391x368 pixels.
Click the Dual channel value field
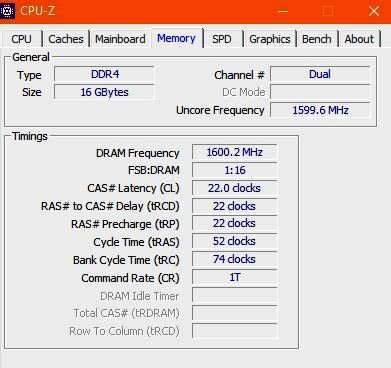click(x=320, y=74)
